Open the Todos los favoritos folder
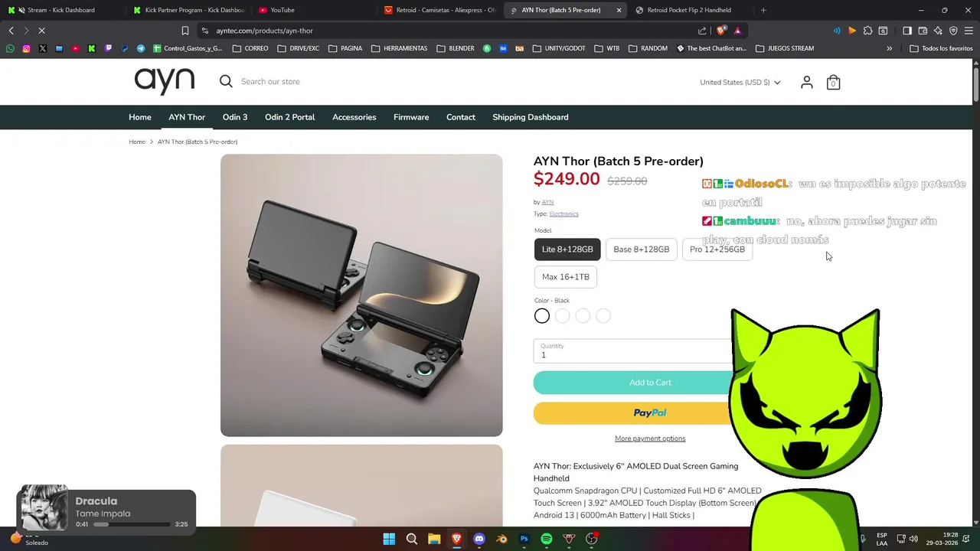This screenshot has height=551, width=980. point(941,48)
